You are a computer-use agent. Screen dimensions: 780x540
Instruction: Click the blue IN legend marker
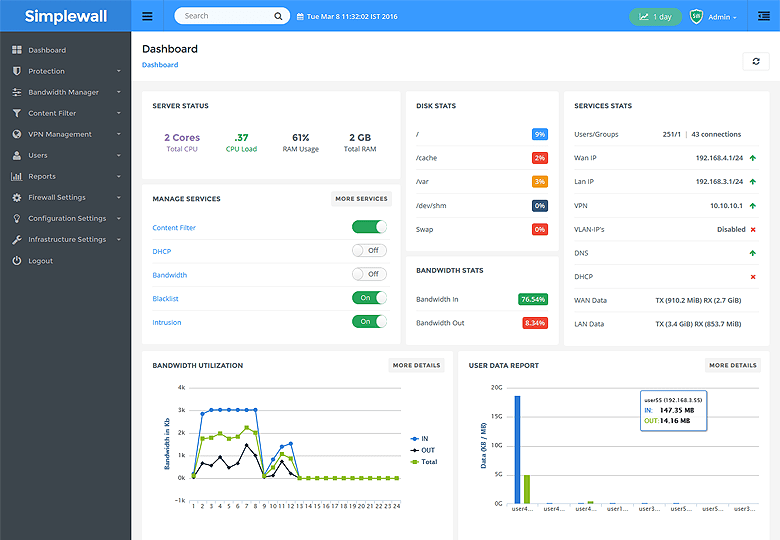[414, 439]
